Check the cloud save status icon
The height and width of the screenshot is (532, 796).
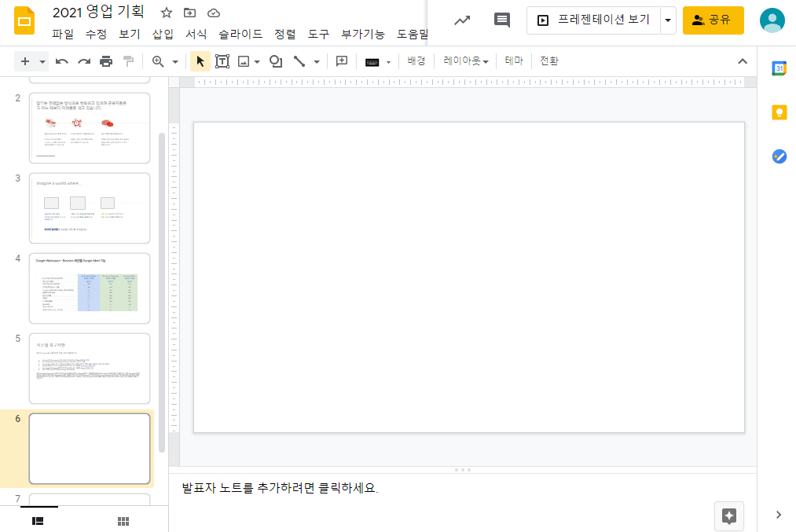[214, 13]
